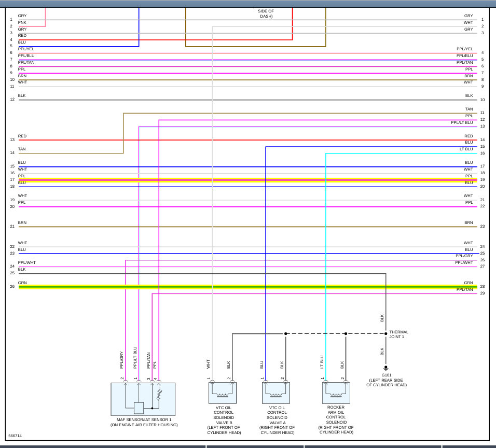
Task: Click vertical 'PPL/TAN' label above MAF sensor
Action: coord(148,360)
